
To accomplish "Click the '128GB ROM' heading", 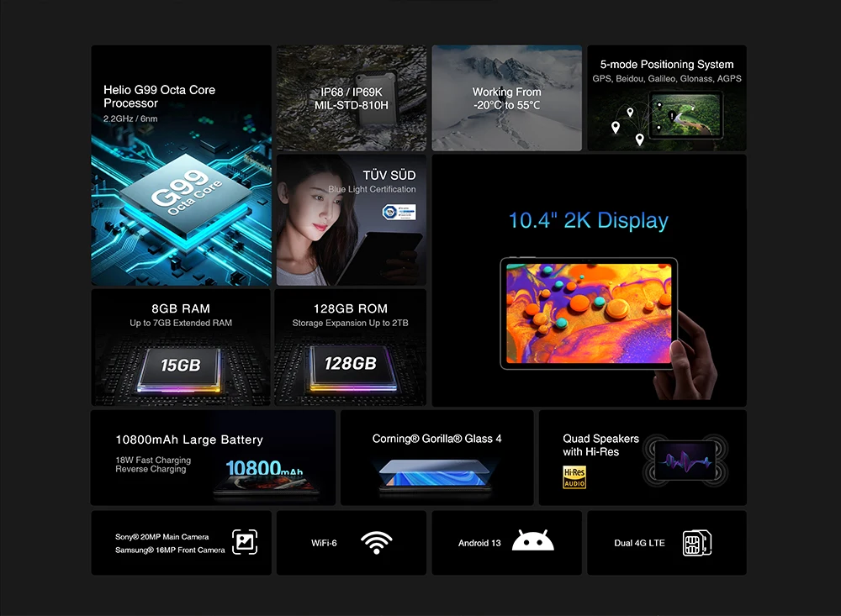I will coord(351,308).
